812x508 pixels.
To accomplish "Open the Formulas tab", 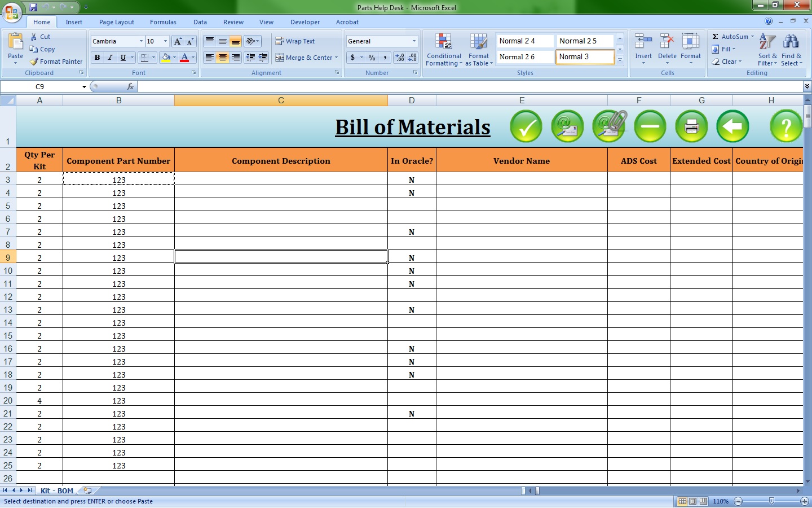I will [x=163, y=22].
